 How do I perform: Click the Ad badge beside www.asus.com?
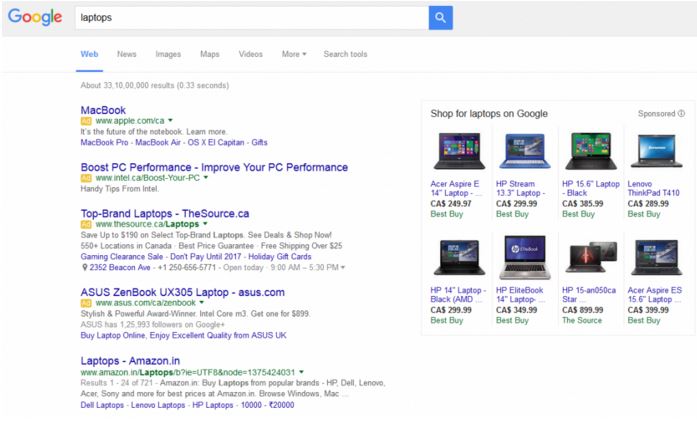click(86, 303)
